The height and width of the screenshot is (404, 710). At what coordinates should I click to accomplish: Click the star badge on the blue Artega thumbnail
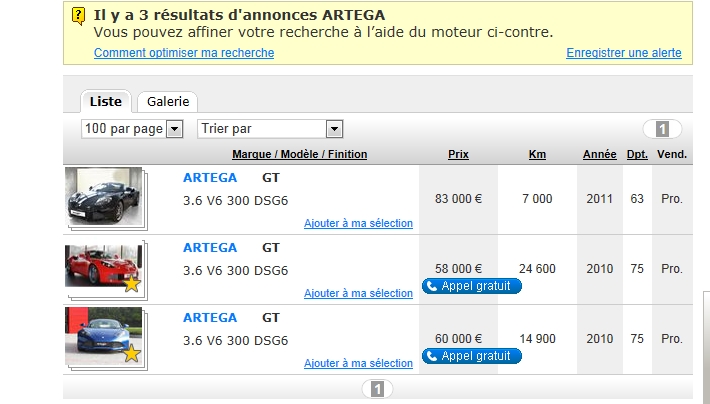tap(132, 353)
